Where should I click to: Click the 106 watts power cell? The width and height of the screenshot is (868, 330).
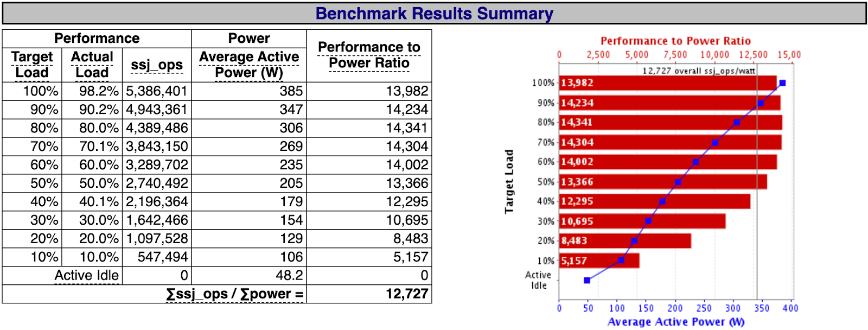249,257
